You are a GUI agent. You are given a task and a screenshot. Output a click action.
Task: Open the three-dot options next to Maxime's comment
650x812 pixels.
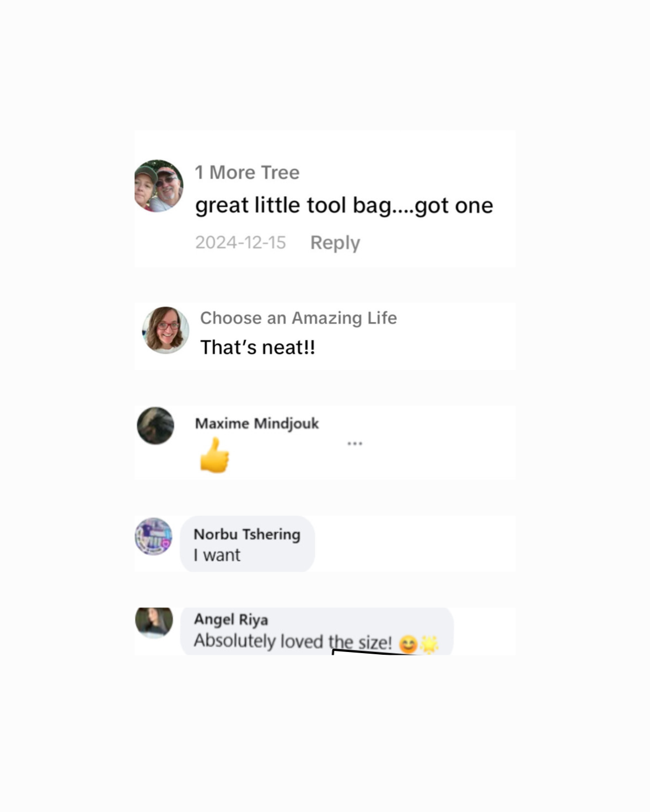[354, 444]
